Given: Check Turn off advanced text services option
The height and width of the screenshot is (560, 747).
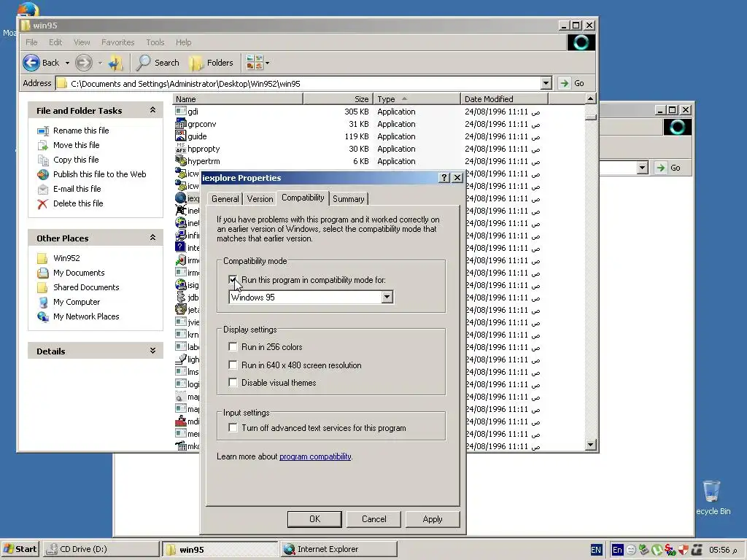Looking at the screenshot, I should click(x=233, y=427).
